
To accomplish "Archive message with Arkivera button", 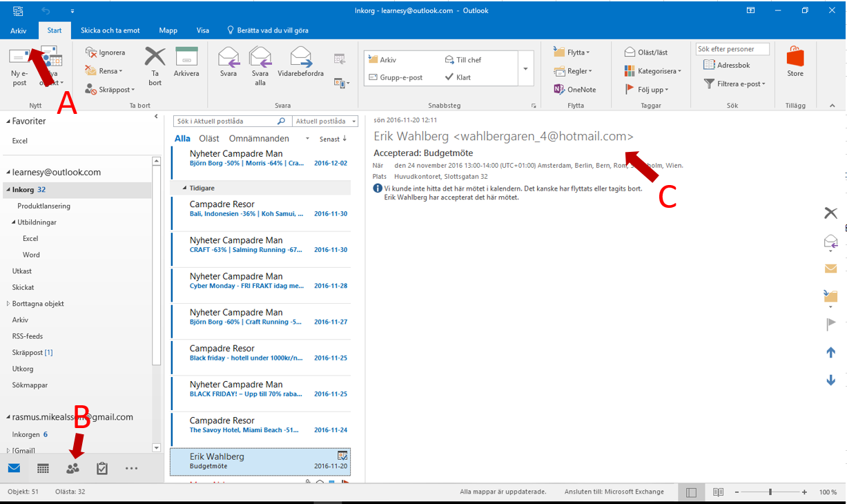I will [x=186, y=62].
